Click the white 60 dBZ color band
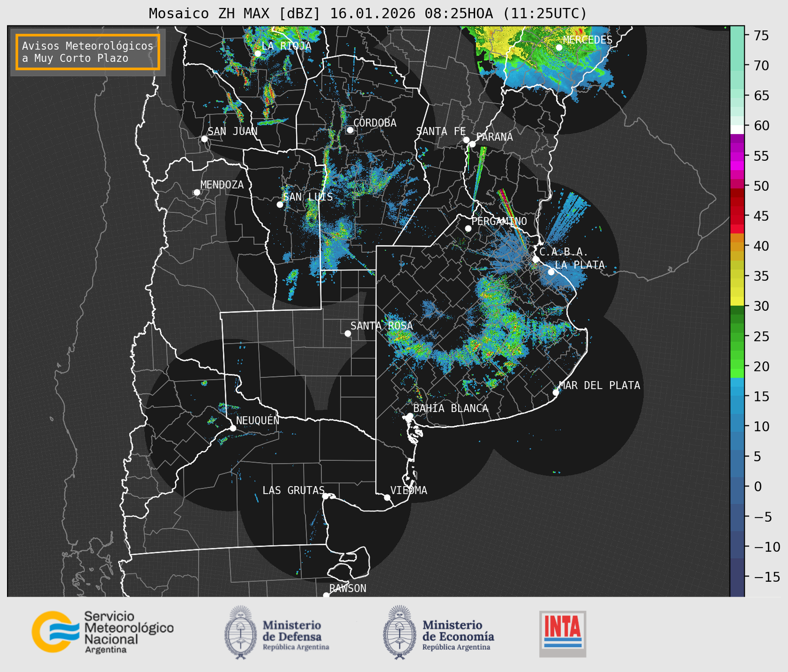The height and width of the screenshot is (672, 788). pyautogui.click(x=737, y=129)
